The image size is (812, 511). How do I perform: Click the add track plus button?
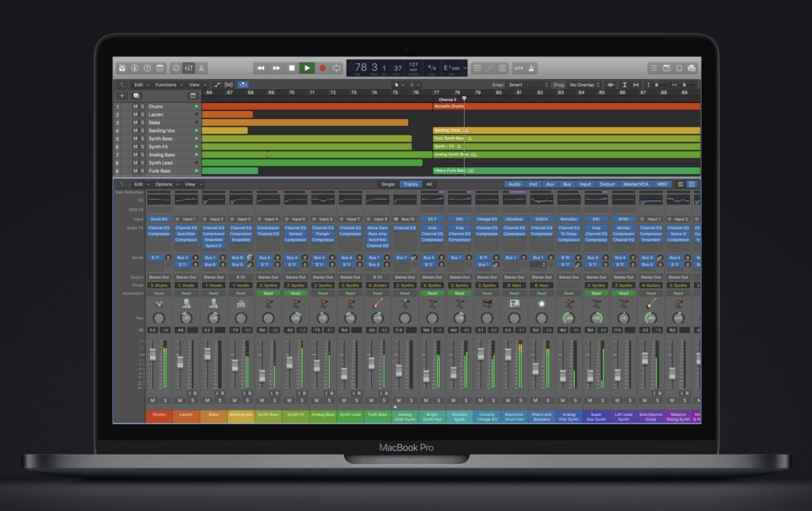click(x=122, y=95)
